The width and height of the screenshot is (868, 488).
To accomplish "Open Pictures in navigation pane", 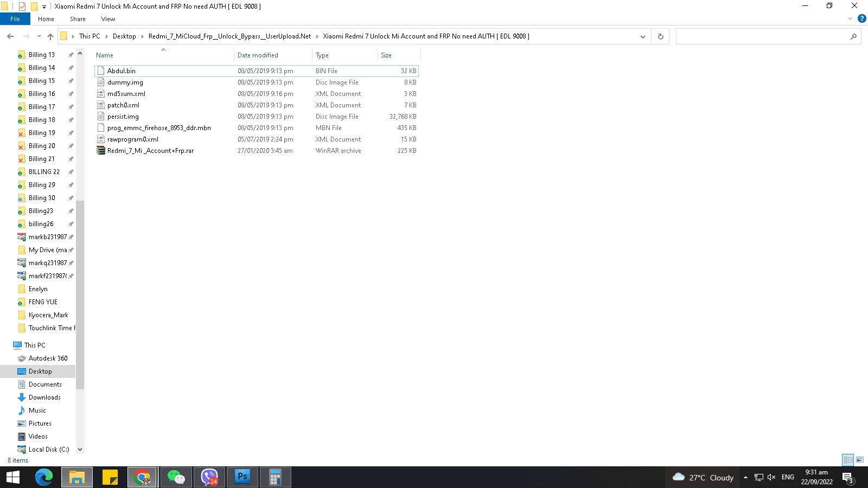I will [40, 423].
